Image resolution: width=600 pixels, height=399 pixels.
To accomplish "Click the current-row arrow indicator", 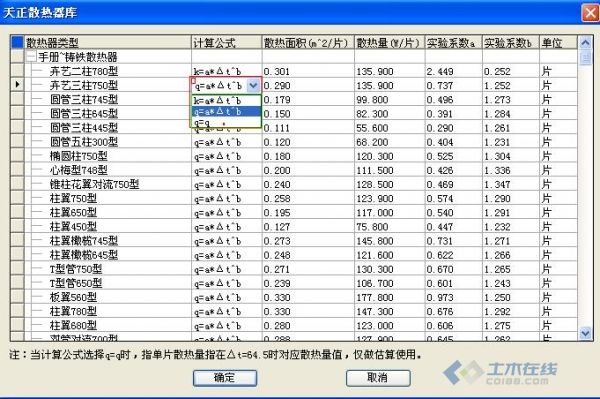I will [x=17, y=84].
